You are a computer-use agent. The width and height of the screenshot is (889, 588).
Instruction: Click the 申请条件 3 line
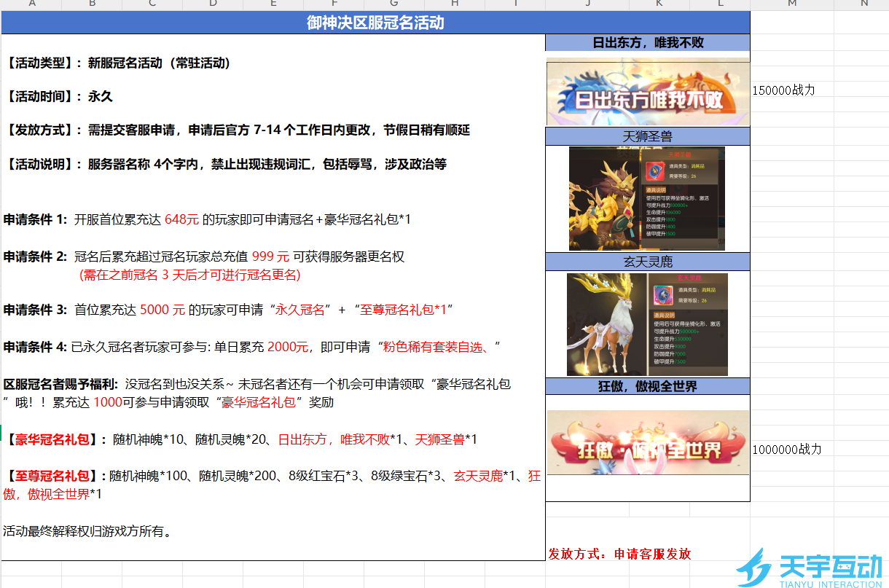229,310
